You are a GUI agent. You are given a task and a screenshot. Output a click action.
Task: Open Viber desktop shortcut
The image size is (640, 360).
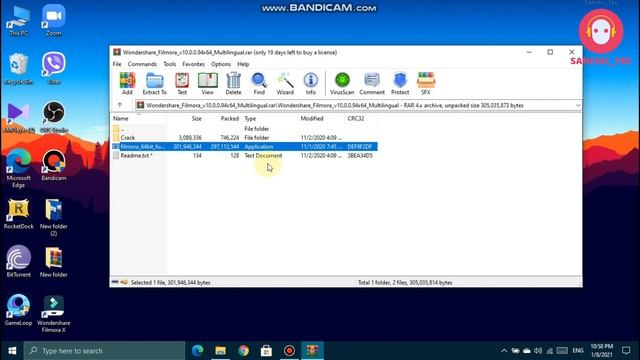point(53,69)
